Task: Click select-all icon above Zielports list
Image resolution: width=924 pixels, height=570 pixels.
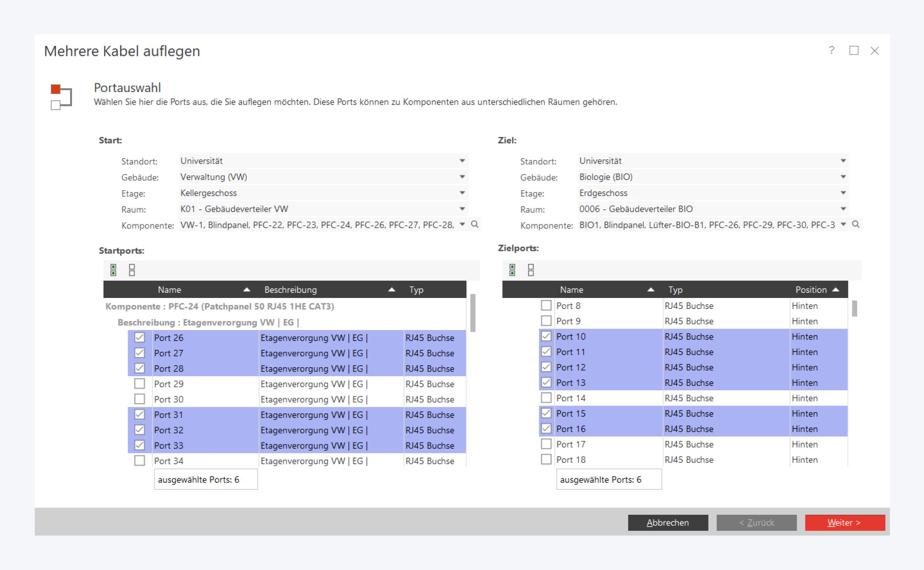Action: coord(512,270)
